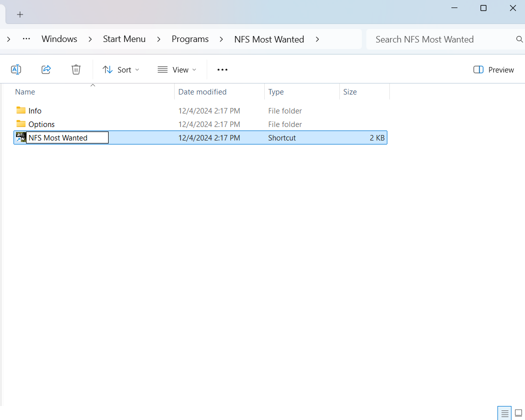The image size is (525, 420).
Task: Click NFS Most Wanted breadcrumb segment
Action: tap(269, 39)
